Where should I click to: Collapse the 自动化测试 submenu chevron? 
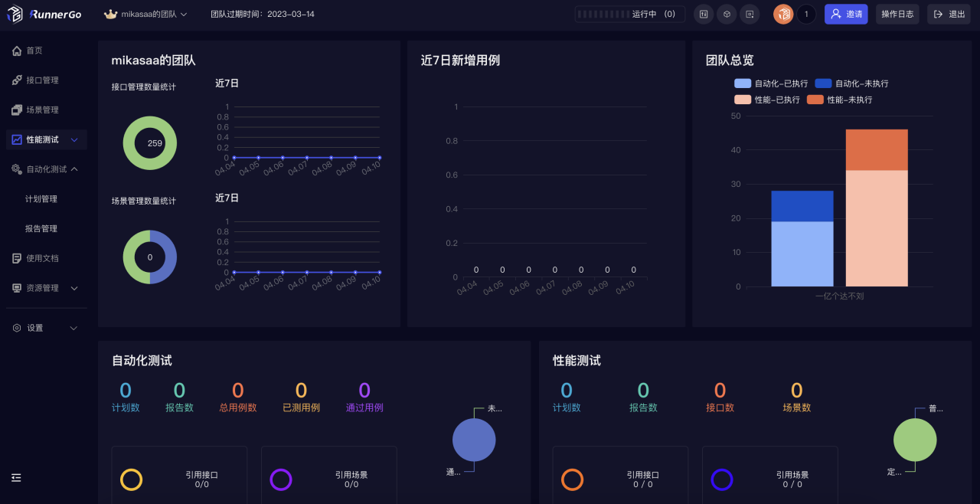coord(74,169)
